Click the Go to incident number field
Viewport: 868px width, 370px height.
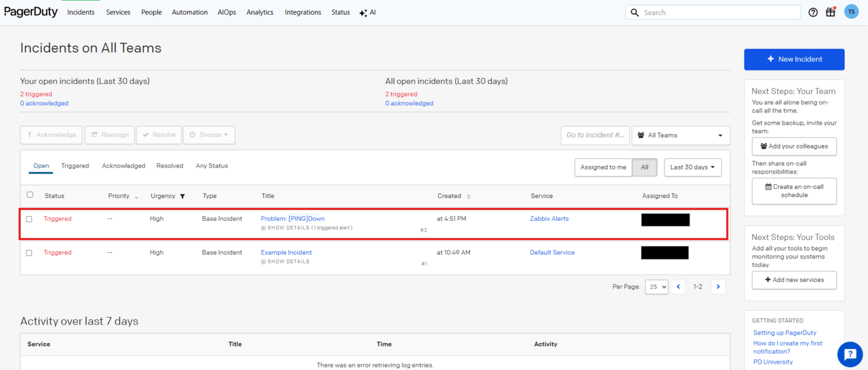coord(595,135)
